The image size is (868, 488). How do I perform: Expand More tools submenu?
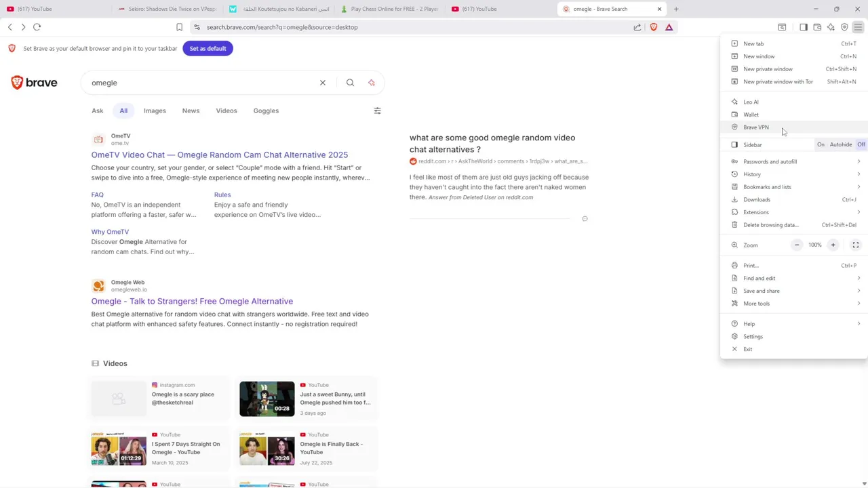click(794, 304)
